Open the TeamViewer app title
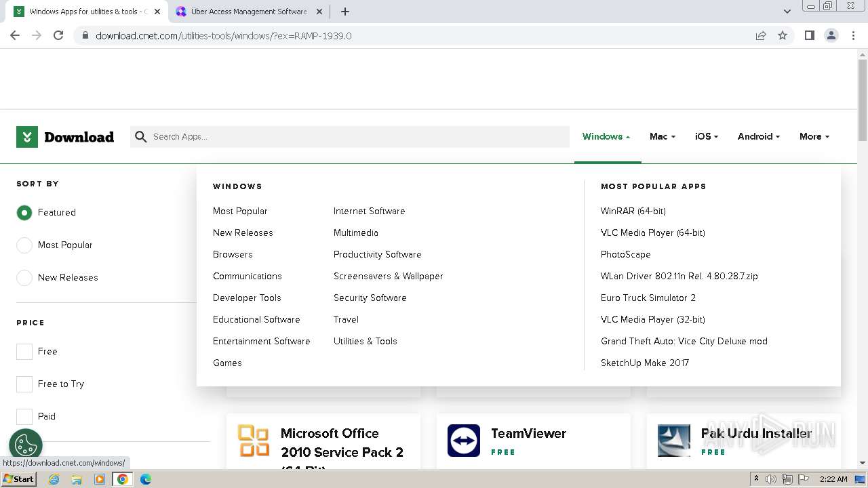The image size is (868, 488). tap(528, 433)
